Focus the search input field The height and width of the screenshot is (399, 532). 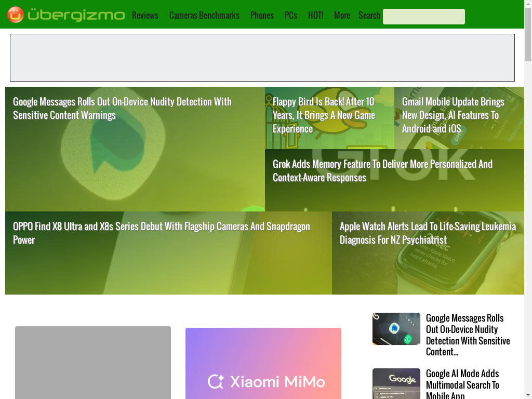click(x=424, y=17)
